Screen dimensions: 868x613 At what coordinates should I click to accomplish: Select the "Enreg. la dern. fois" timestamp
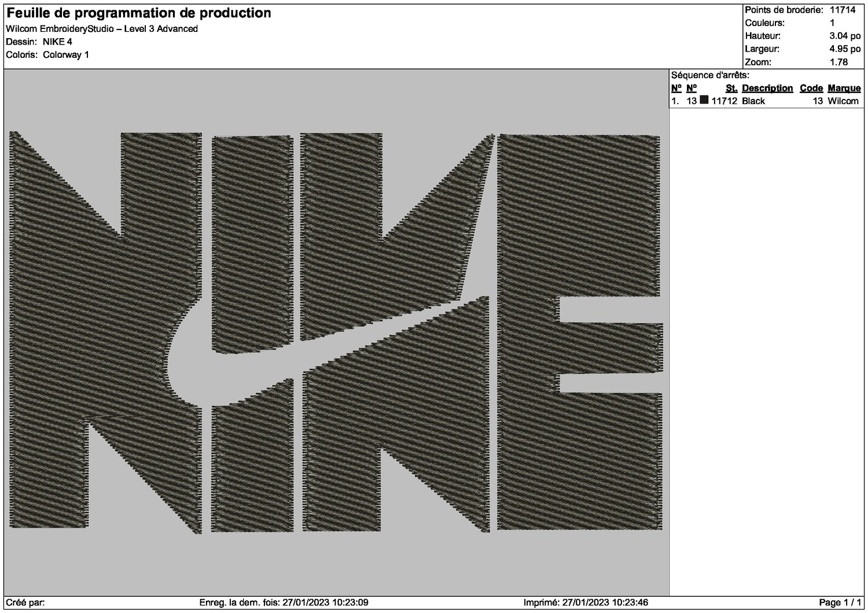click(x=284, y=603)
